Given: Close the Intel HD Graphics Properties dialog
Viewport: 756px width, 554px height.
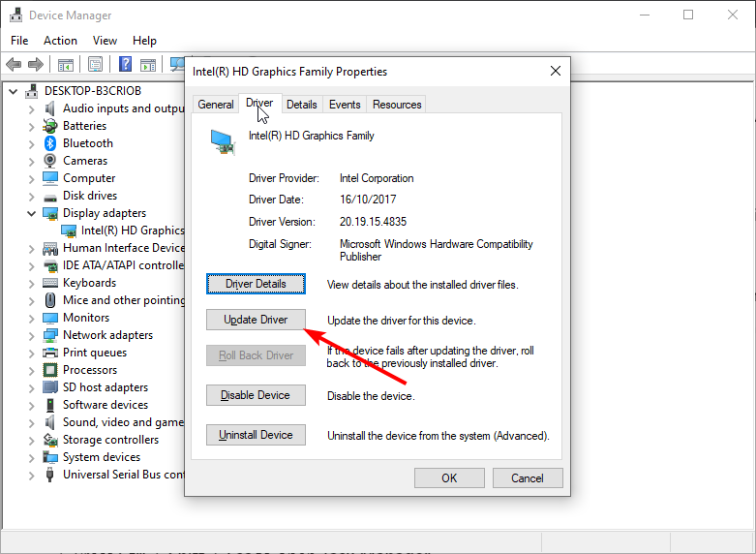Looking at the screenshot, I should coord(556,71).
